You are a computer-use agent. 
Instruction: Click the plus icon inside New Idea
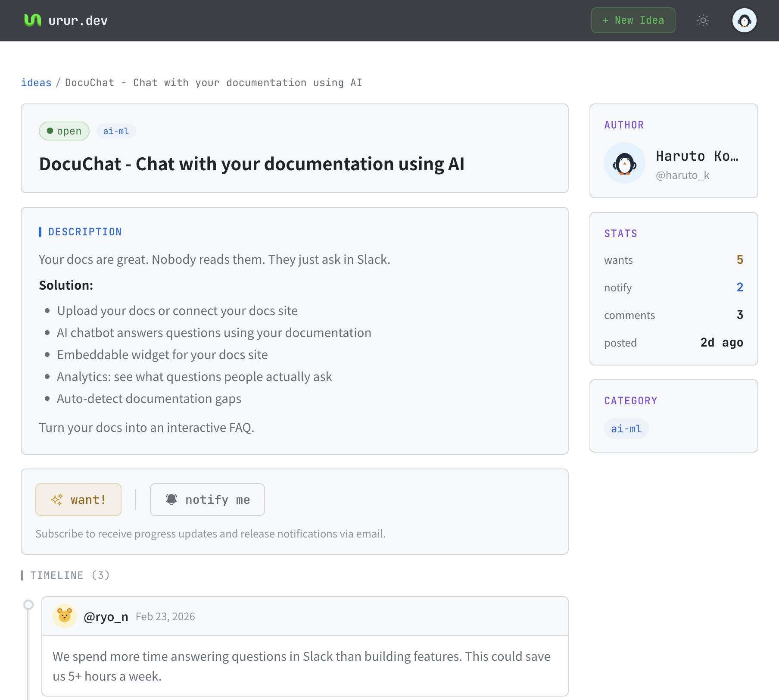(x=605, y=20)
